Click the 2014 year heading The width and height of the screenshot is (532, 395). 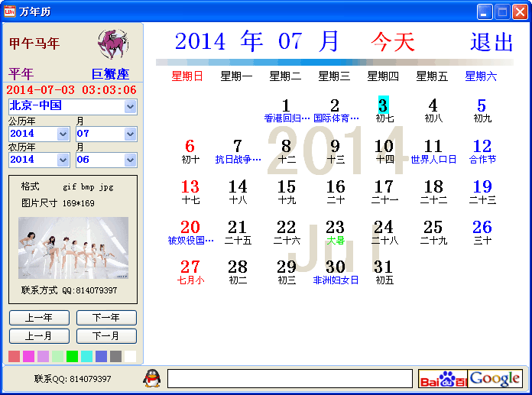coord(200,41)
